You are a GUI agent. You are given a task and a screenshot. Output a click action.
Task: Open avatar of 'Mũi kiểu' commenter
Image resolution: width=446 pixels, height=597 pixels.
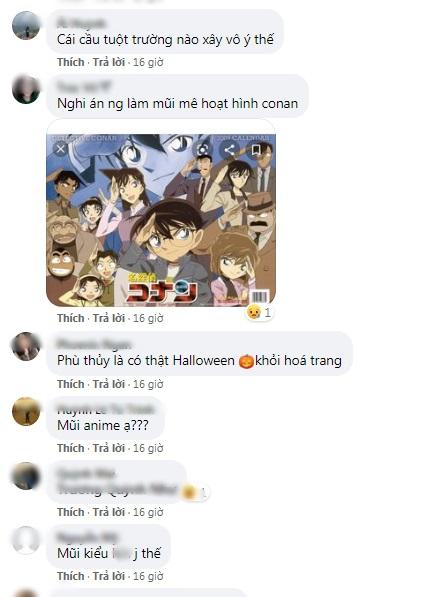pyautogui.click(x=26, y=540)
